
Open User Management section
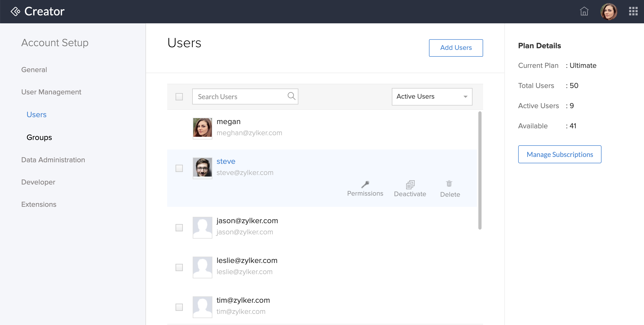[x=51, y=92]
